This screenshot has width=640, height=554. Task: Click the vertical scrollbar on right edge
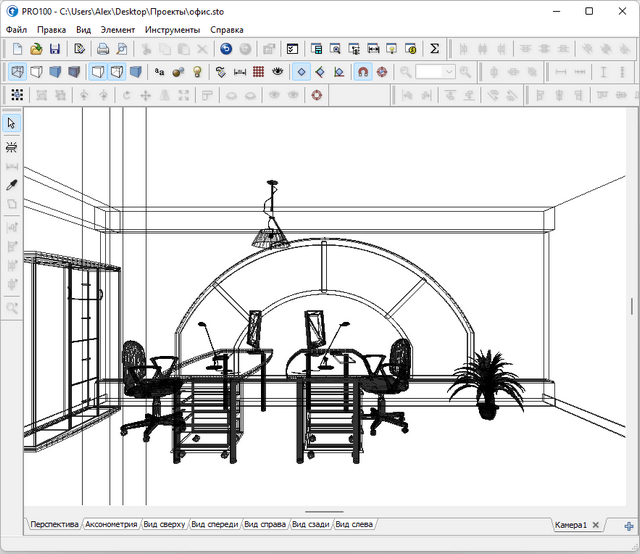(630, 306)
